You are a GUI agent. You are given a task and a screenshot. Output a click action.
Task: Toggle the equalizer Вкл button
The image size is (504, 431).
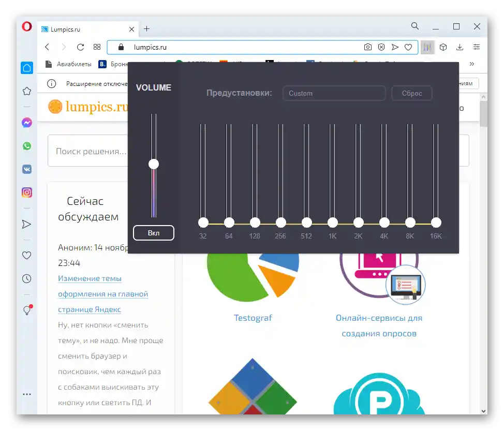[x=154, y=233]
